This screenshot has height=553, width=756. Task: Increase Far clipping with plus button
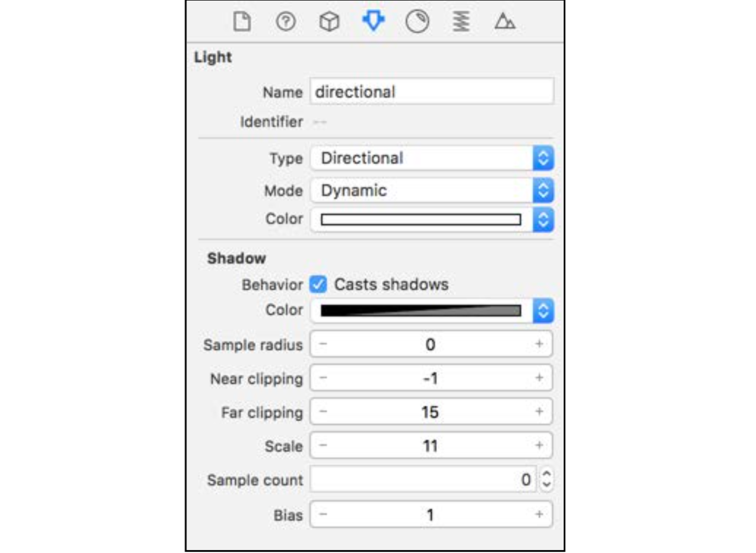pyautogui.click(x=539, y=412)
